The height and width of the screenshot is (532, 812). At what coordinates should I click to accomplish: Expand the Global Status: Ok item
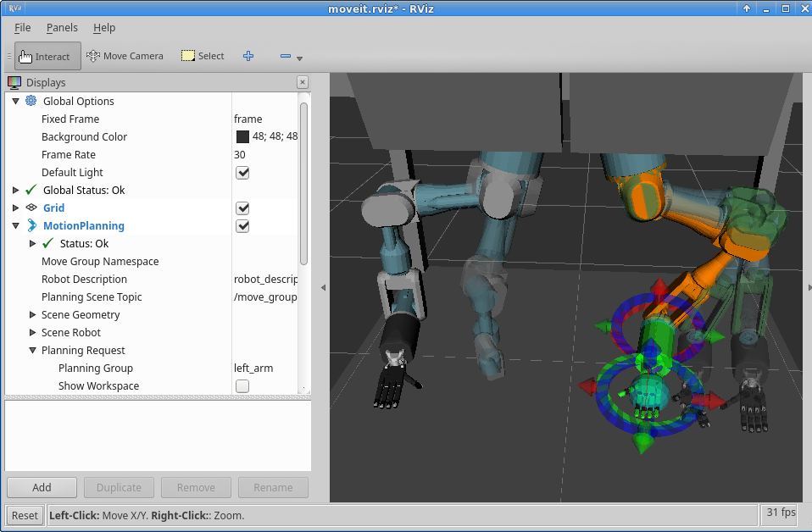point(15,190)
